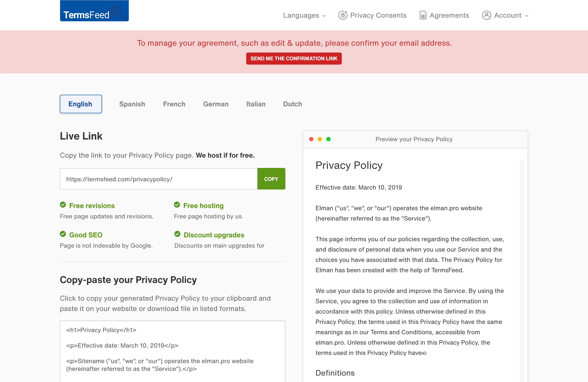Click the live link URL field
The height and width of the screenshot is (382, 588).
[159, 179]
